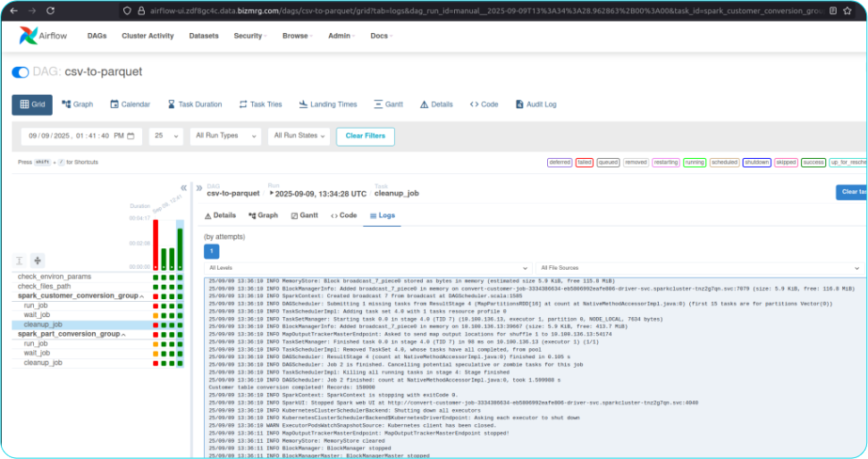
Task: Open the tracking protection shield icon
Action: (x=127, y=11)
